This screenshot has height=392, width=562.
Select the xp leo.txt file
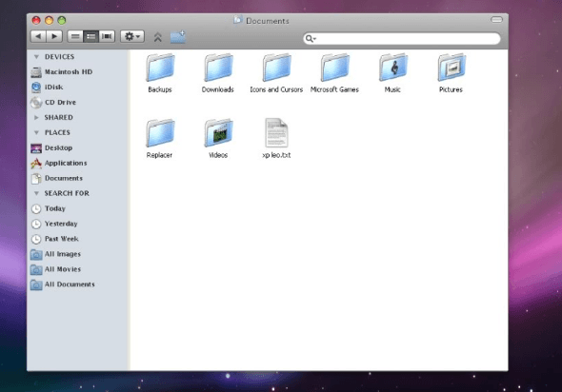[x=276, y=139]
